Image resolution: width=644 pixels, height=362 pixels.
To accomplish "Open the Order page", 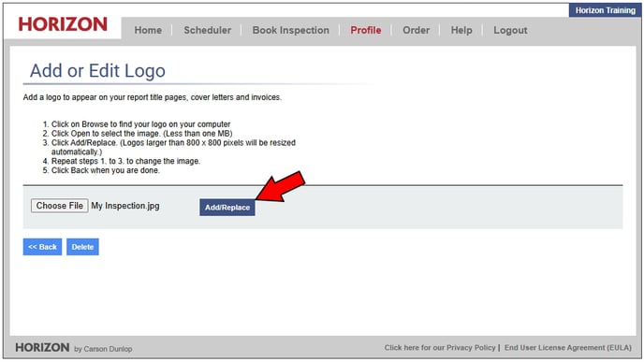I will pos(416,30).
